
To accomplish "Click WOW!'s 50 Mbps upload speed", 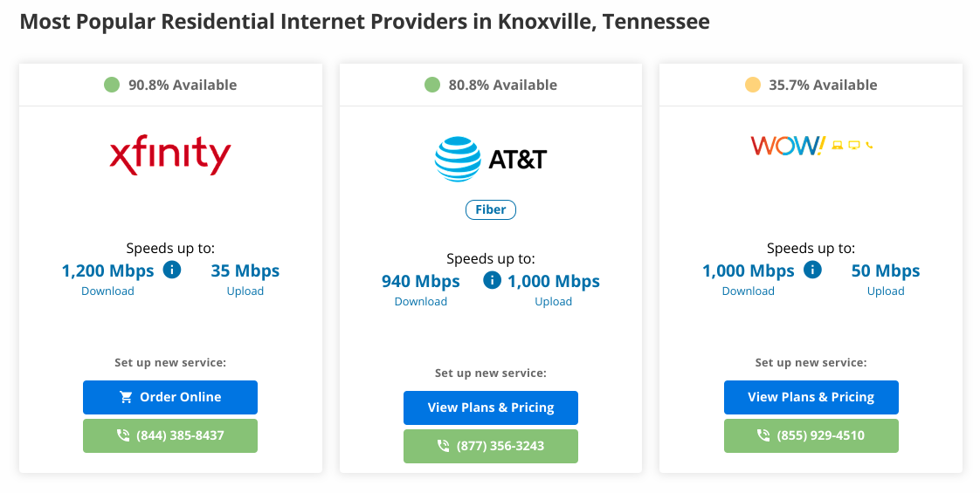I will (x=886, y=270).
